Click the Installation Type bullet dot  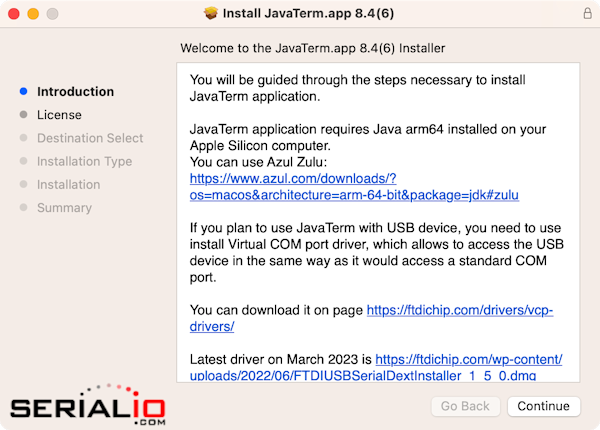pyautogui.click(x=23, y=161)
